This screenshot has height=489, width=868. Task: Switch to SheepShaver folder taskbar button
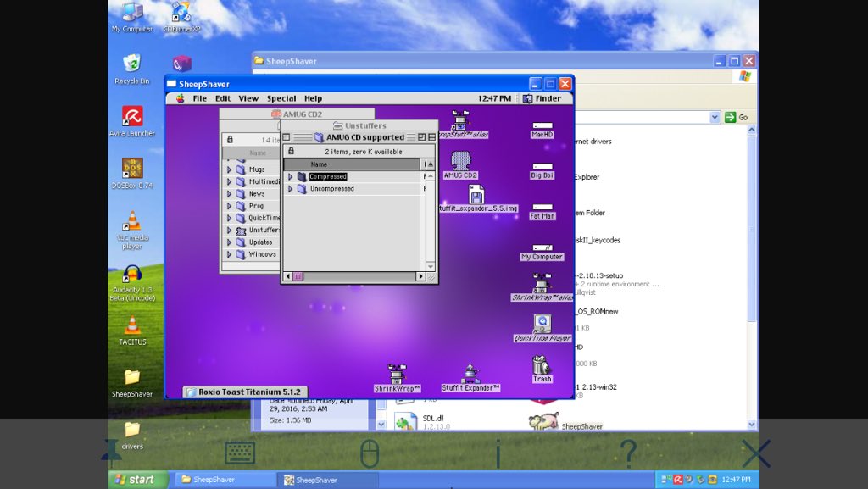(x=225, y=480)
